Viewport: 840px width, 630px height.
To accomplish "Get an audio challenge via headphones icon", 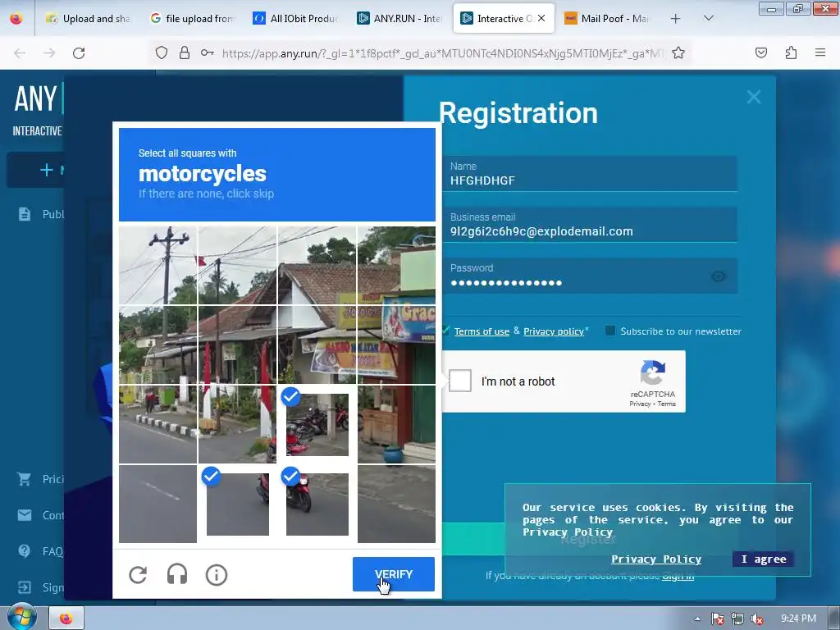I will (177, 575).
